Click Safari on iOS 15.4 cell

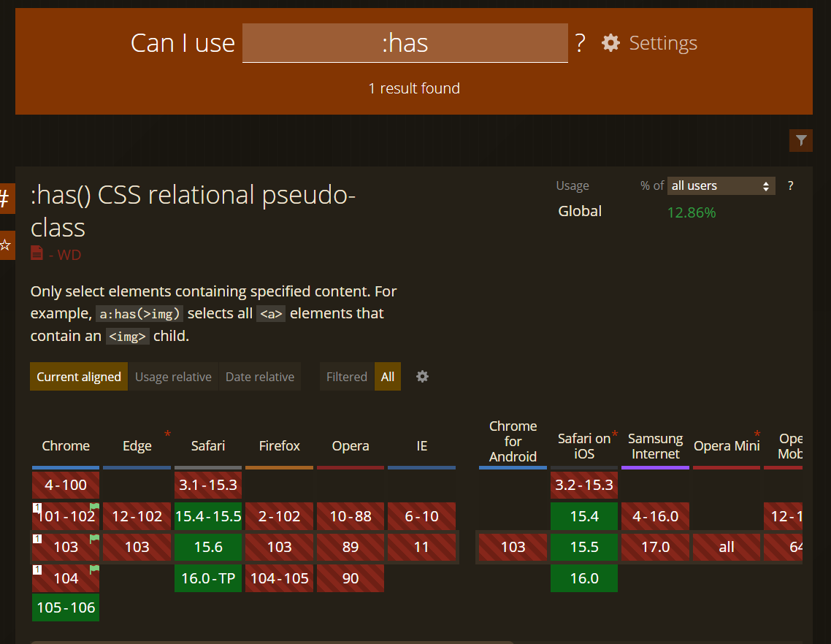(584, 516)
